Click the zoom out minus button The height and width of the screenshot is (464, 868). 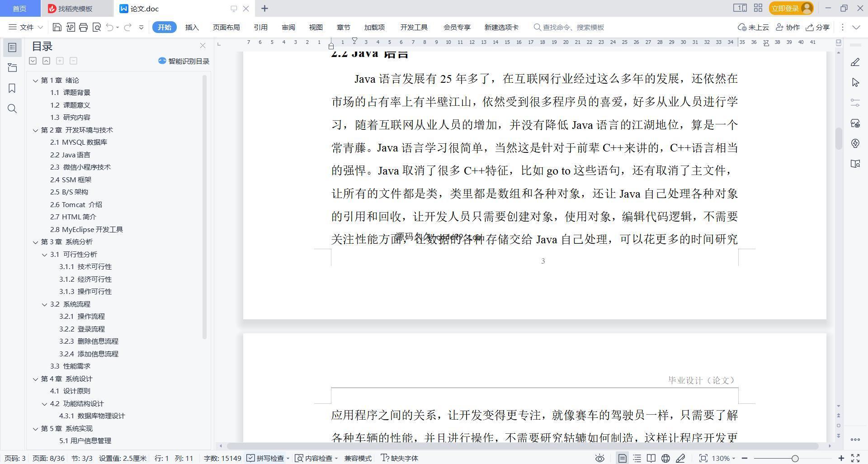744,458
